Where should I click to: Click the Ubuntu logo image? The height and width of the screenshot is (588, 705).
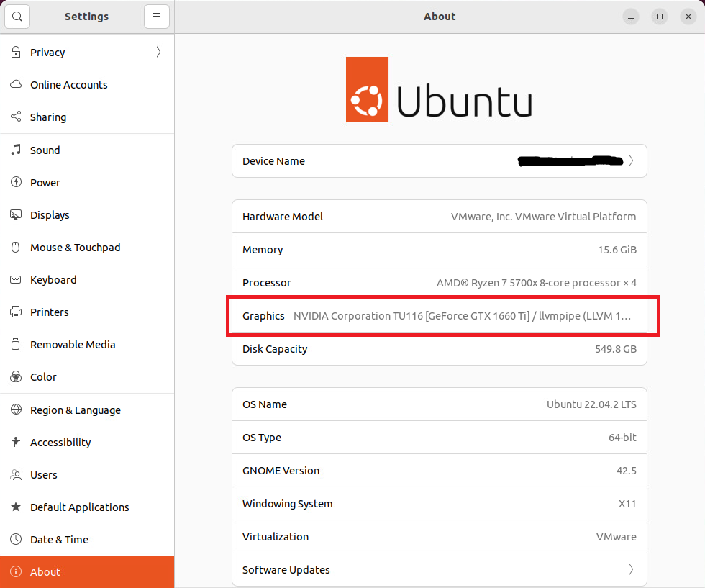(439, 89)
